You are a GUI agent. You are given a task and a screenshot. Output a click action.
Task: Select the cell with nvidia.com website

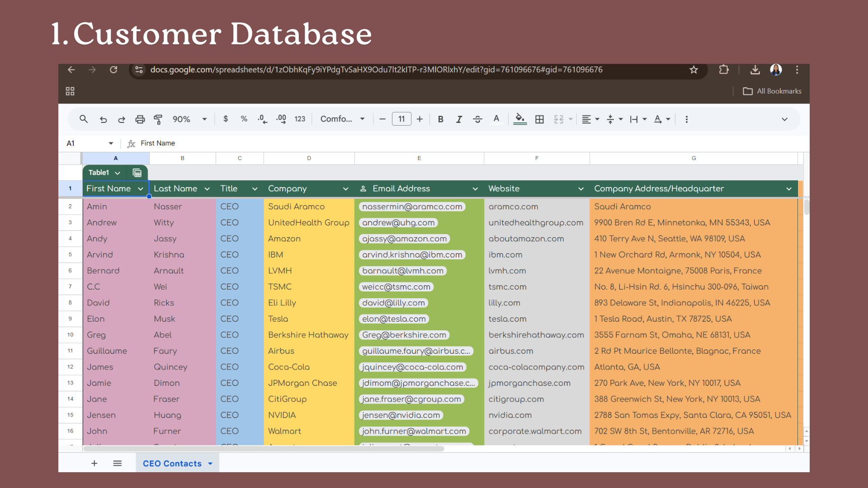click(x=537, y=415)
